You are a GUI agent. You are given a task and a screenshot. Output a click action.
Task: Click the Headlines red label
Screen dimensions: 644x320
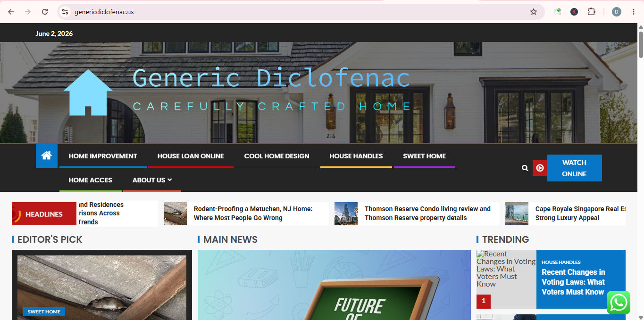pos(44,214)
